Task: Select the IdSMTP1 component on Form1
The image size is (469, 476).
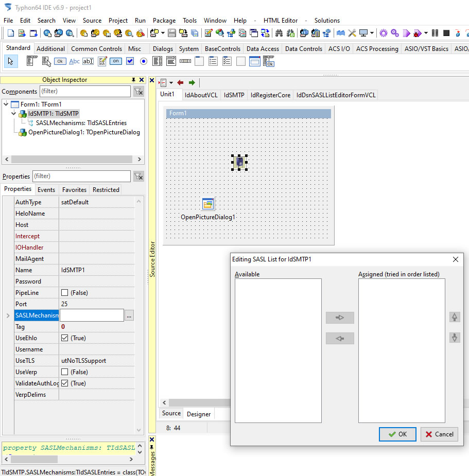Action: point(239,163)
